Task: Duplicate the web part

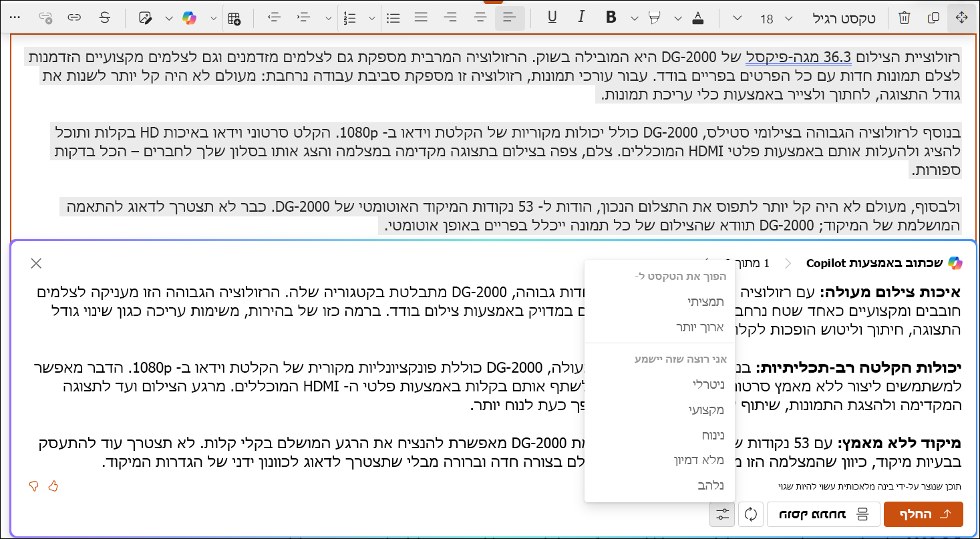Action: pyautogui.click(x=933, y=18)
